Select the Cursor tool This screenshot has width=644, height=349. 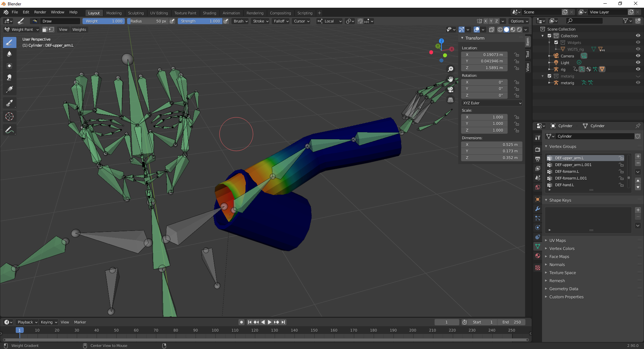(9, 116)
